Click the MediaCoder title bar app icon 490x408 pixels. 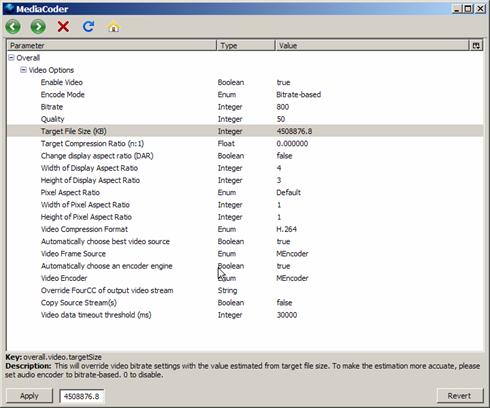[9, 8]
